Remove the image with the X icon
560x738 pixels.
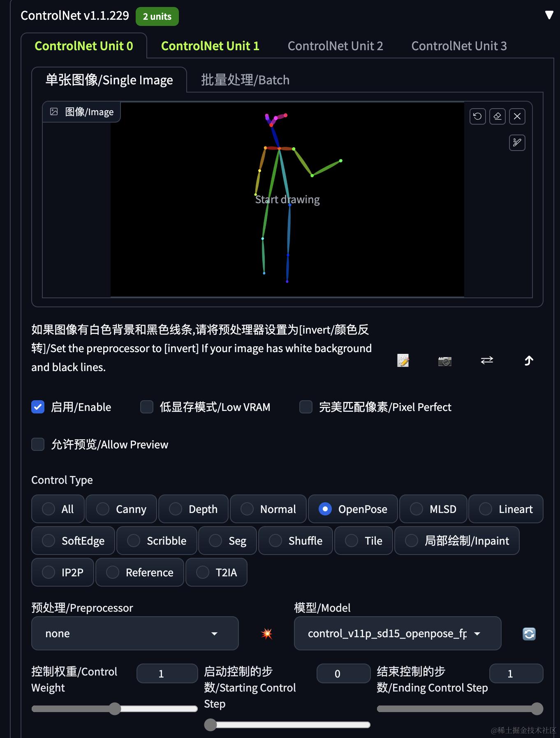pyautogui.click(x=517, y=116)
